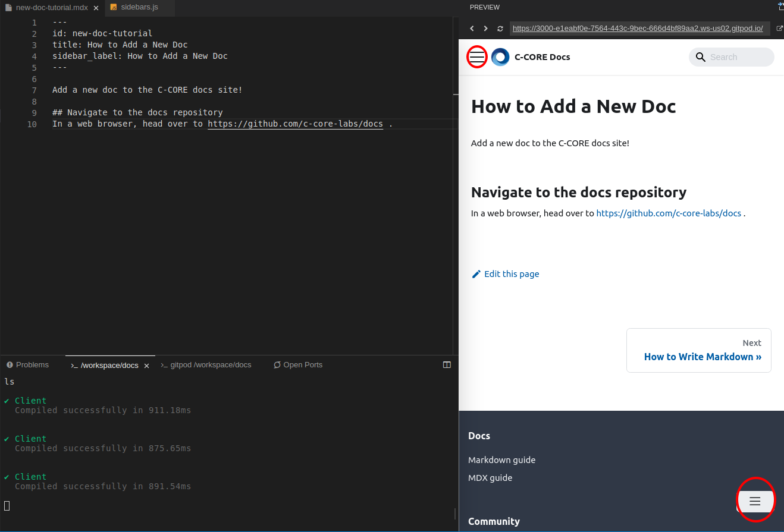
Task: Select the /workspace/docs terminal tab
Action: 110,365
